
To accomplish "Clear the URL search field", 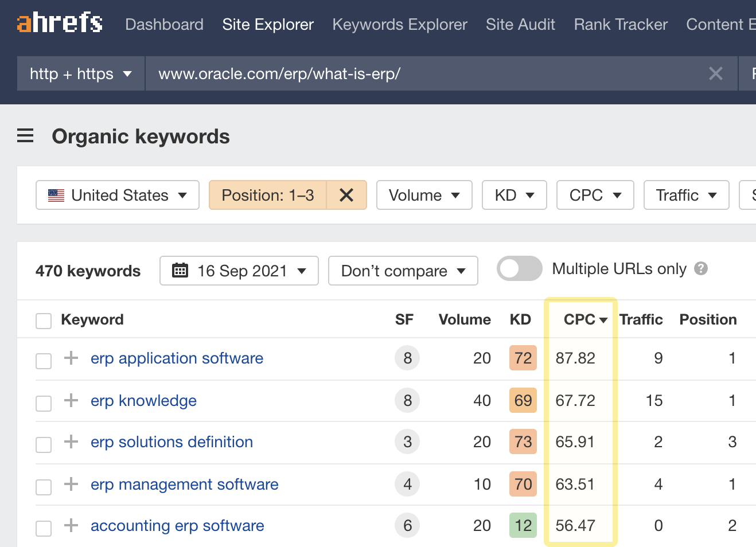I will pos(715,73).
